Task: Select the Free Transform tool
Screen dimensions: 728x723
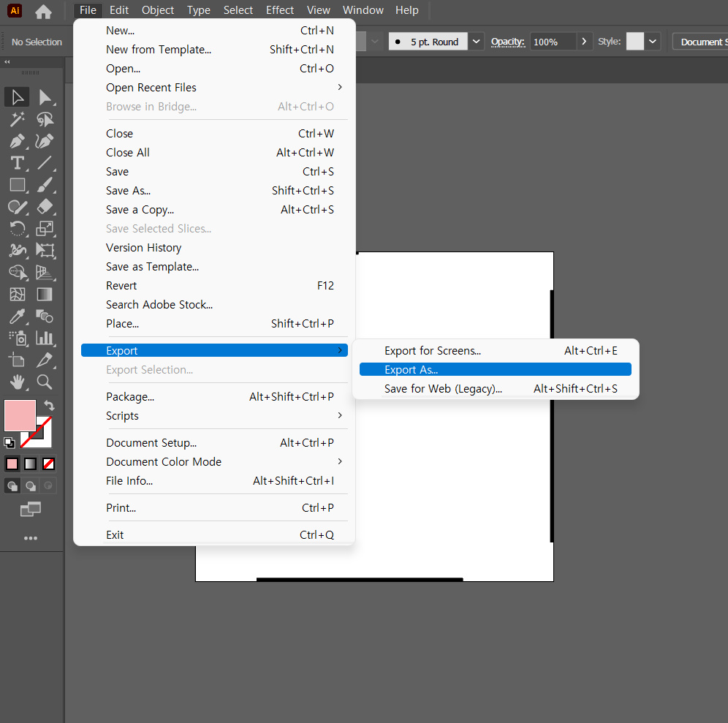Action: pos(45,250)
